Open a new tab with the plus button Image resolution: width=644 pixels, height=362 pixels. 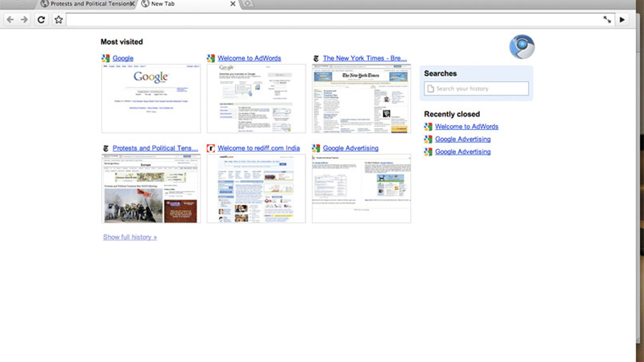(247, 4)
